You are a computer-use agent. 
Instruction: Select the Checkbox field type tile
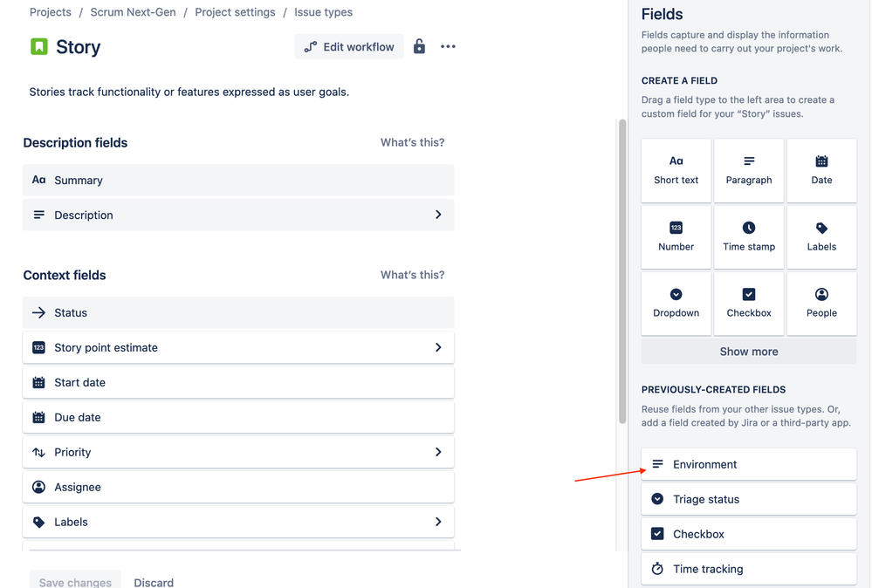749,304
